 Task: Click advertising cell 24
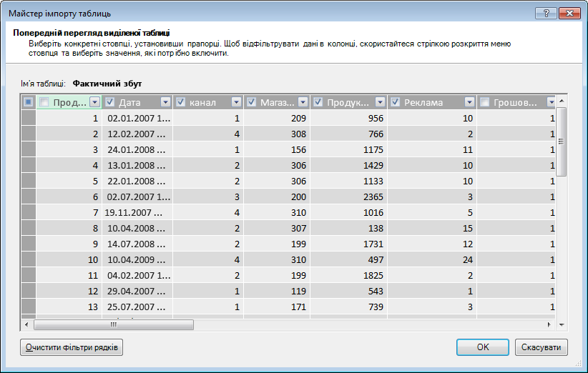(432, 259)
